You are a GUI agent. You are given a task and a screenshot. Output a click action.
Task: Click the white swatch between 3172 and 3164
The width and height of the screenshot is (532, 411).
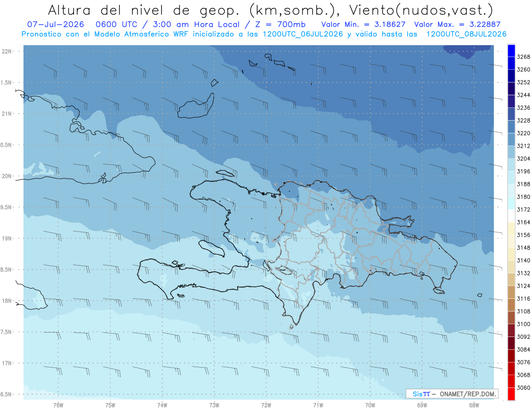click(x=511, y=216)
